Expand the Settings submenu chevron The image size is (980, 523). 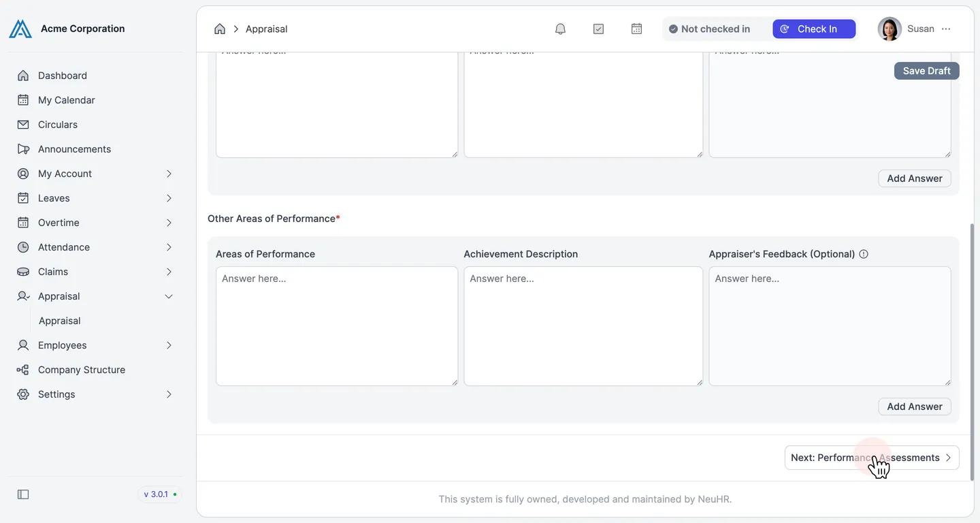tap(169, 394)
